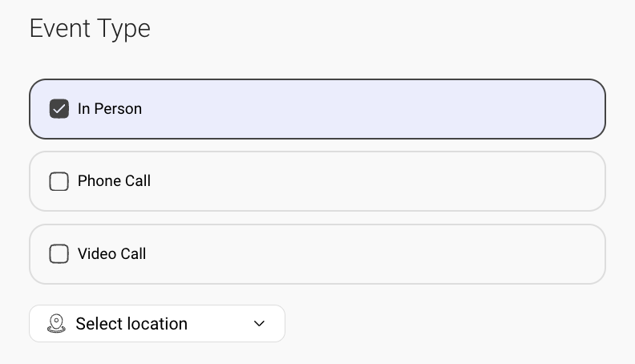Click the location pin icon
Viewport: 635px width, 364px height.
(x=56, y=324)
